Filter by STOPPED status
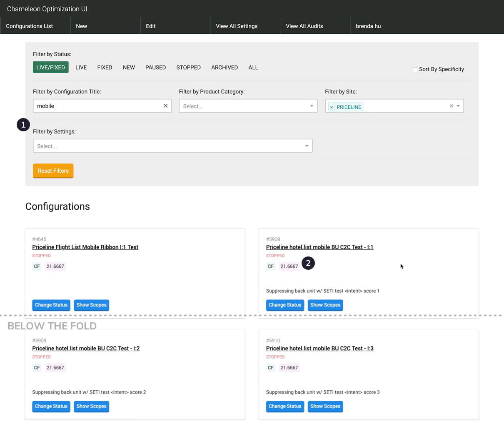504x427 pixels. pos(188,67)
